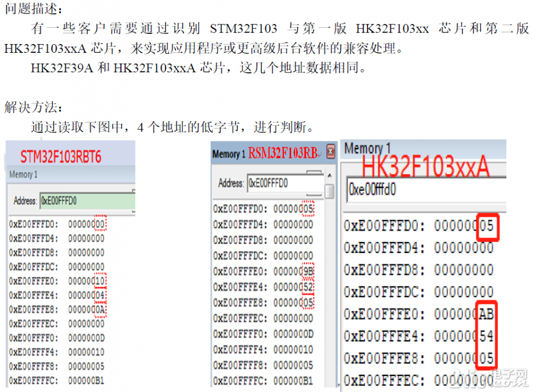Select row 0xE00FFFE8 in RSM32F103RB window
Image resolution: width=533 pixels, height=392 pixels.
pos(264,303)
